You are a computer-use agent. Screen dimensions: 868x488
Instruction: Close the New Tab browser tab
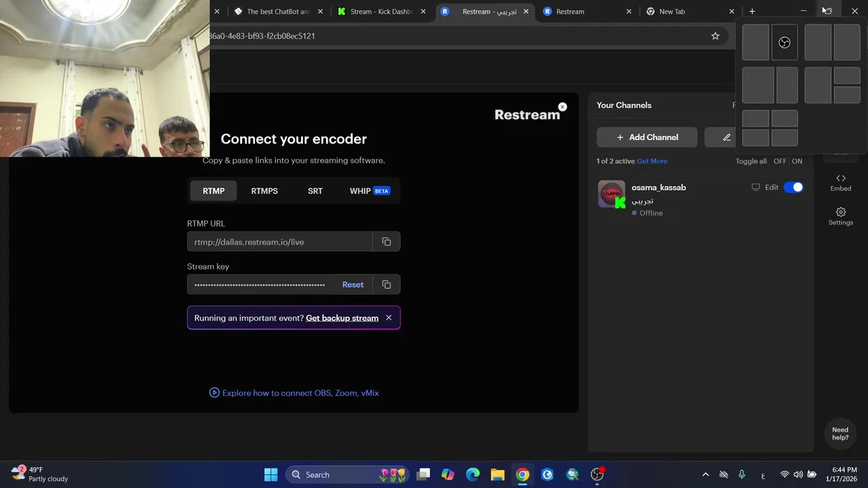731,12
